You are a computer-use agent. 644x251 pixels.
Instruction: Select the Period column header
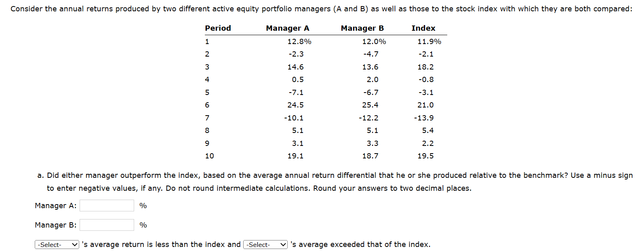218,28
